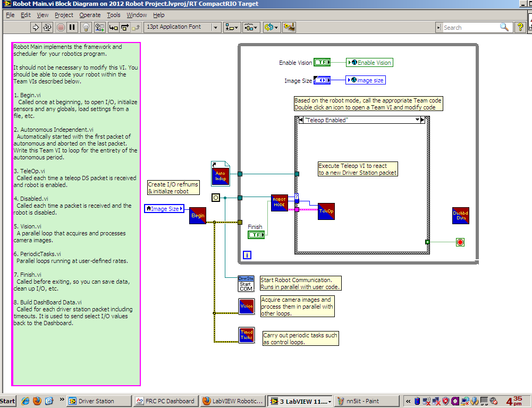Select the 'Carry out periodic tasks' comment
This screenshot has height=408, width=532.
click(301, 338)
